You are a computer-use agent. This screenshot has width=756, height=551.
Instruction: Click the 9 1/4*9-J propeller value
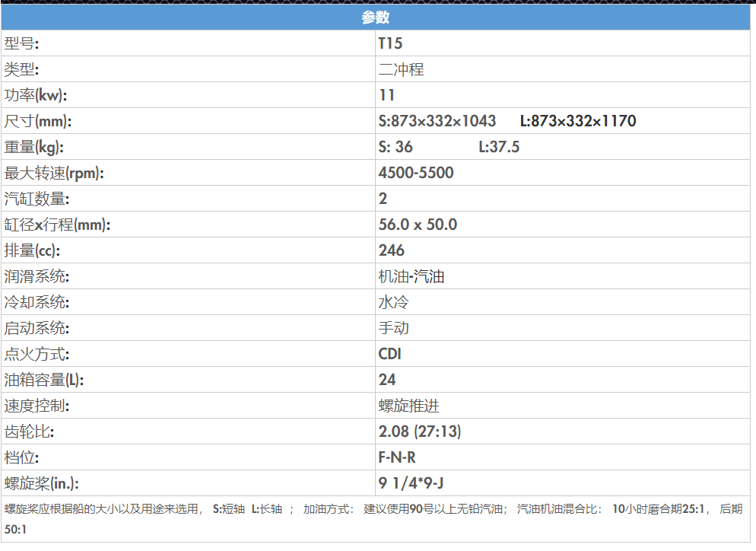click(x=411, y=483)
